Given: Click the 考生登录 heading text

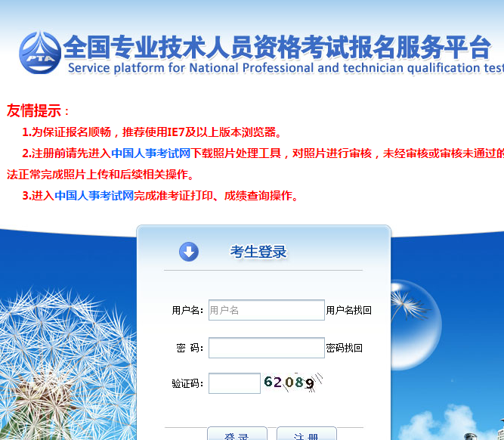Looking at the screenshot, I should coord(258,252).
